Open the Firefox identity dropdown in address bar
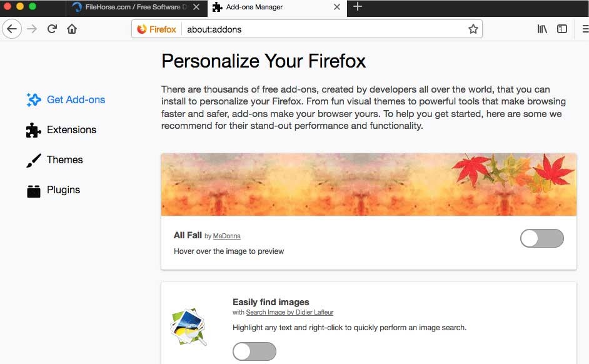 pos(155,29)
